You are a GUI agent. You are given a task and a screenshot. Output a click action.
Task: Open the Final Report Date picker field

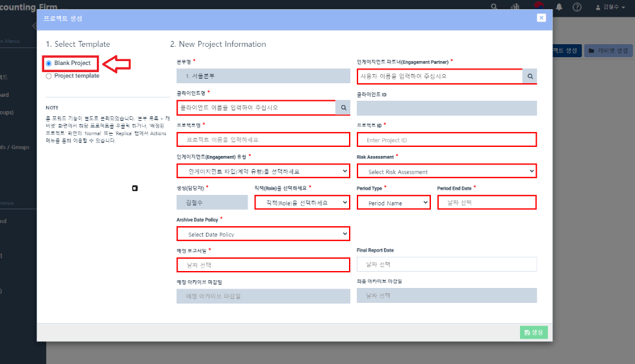coord(447,265)
